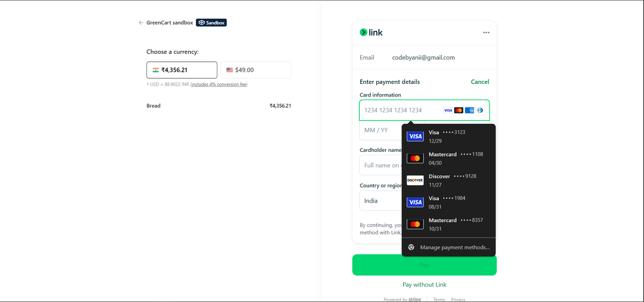Image resolution: width=644 pixels, height=302 pixels.
Task: Click the Amex icon in card field
Action: click(x=469, y=110)
